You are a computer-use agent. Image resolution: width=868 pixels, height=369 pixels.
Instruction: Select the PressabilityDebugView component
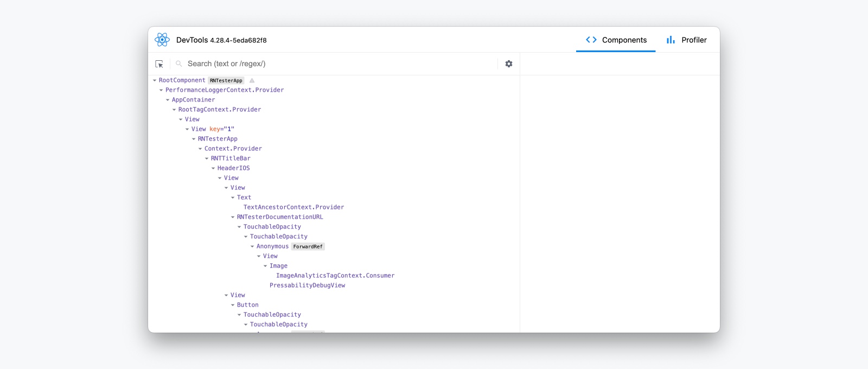tap(307, 285)
